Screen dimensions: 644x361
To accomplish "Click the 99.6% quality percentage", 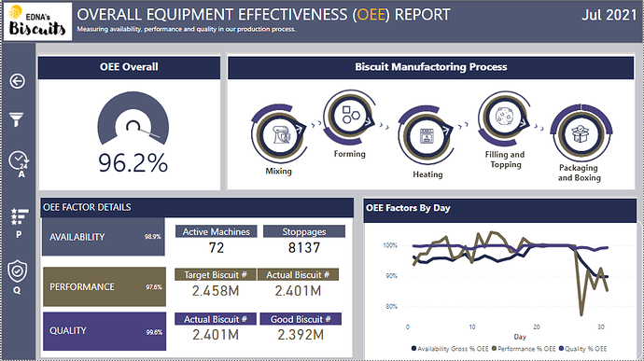I will [x=154, y=332].
